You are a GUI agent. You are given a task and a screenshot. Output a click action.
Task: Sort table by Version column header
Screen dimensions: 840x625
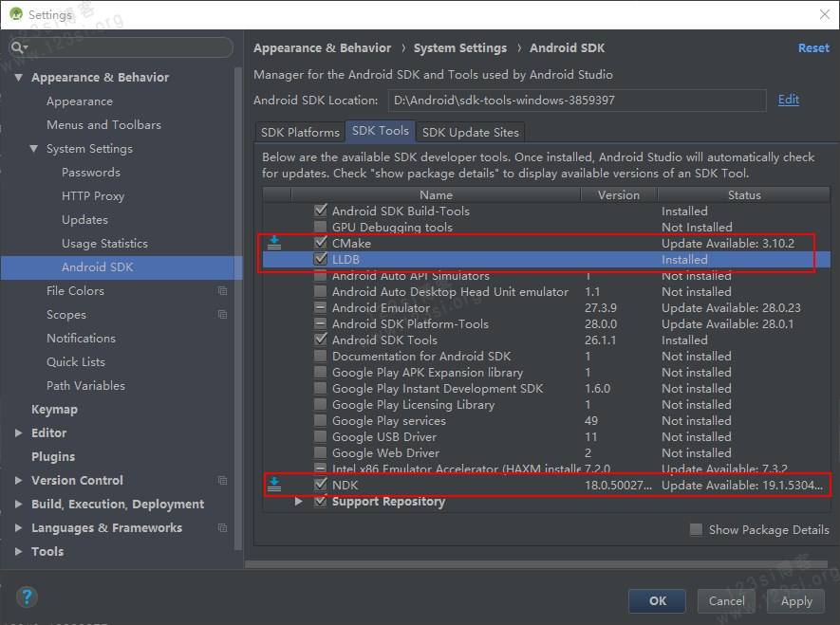pos(619,194)
